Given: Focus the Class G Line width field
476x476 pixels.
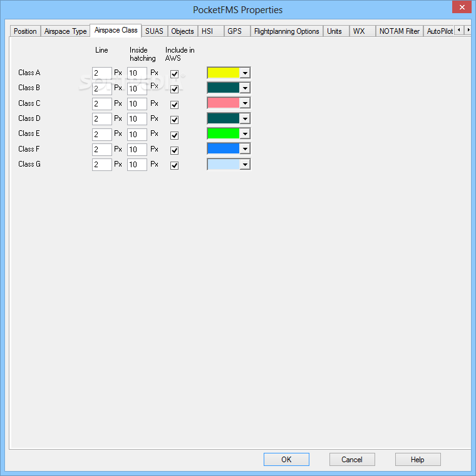Looking at the screenshot, I should pyautogui.click(x=102, y=165).
